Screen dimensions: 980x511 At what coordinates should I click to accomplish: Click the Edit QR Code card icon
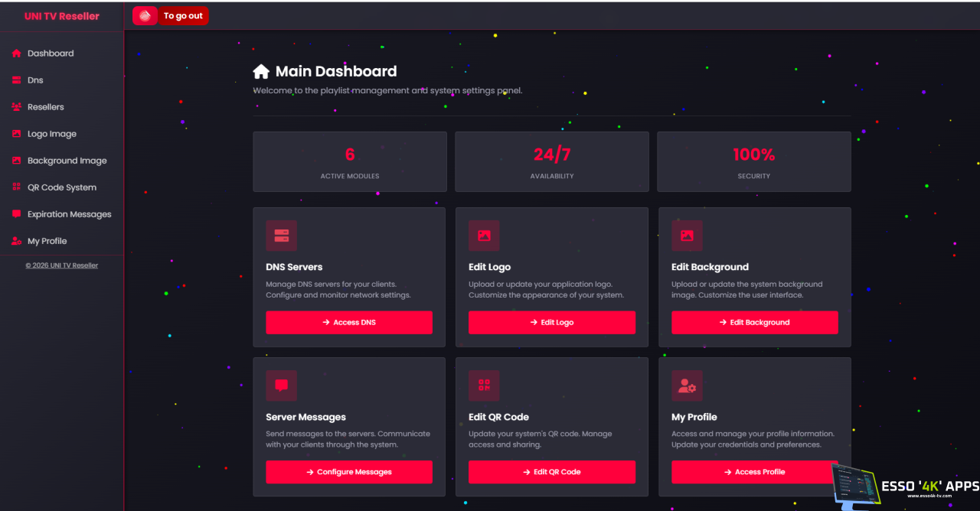pos(484,386)
